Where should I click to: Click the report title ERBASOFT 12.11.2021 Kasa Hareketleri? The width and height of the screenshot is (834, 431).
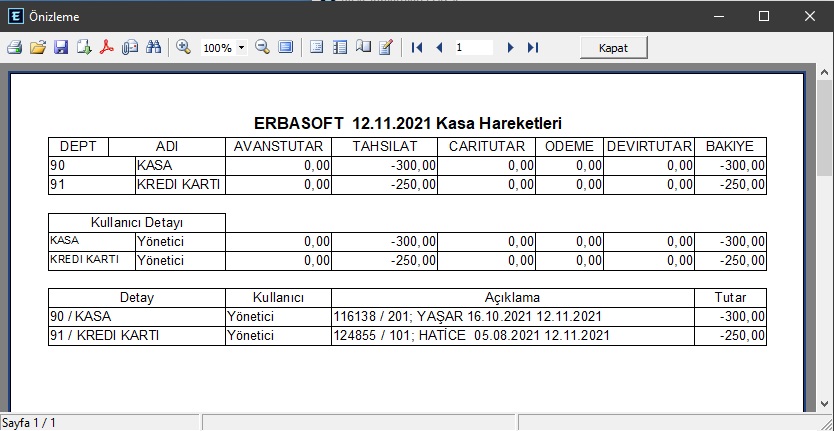pos(407,124)
